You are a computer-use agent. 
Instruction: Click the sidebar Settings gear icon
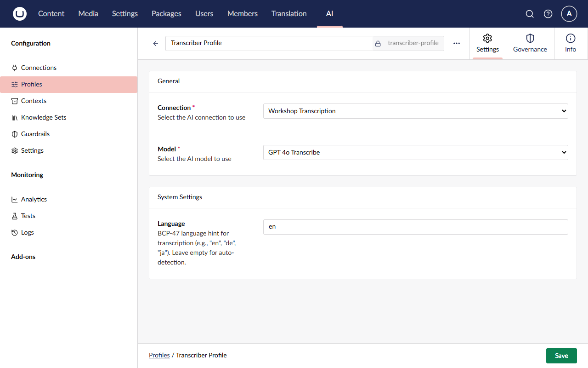tap(15, 150)
